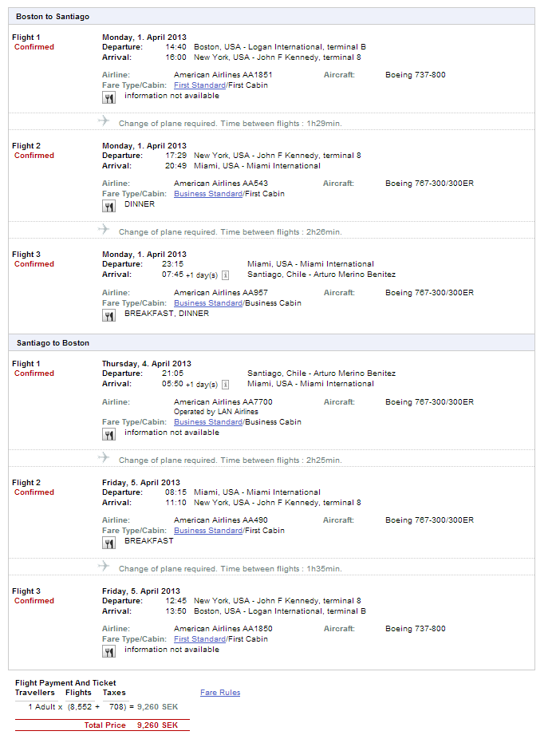This screenshot has width=560, height=735.
Task: Open the Business Standard fare link for AA543
Action: coord(208,194)
